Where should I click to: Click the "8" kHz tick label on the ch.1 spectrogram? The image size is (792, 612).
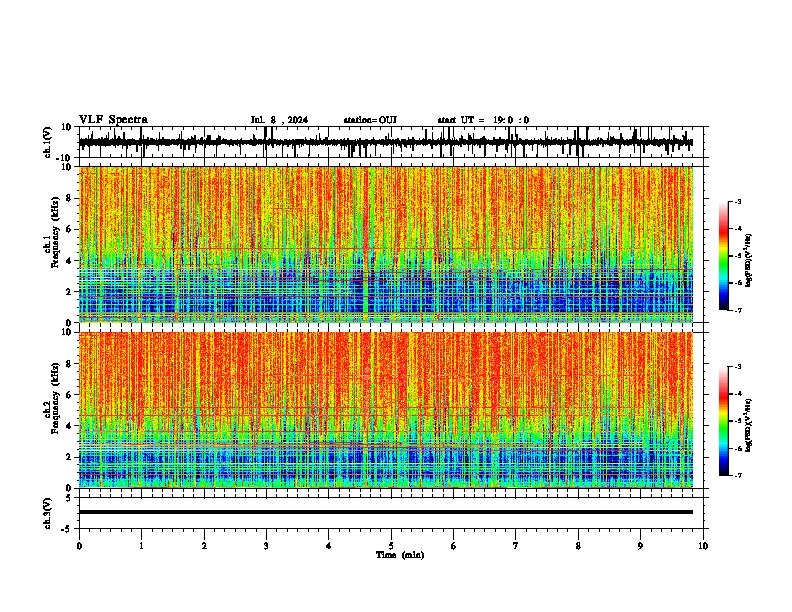69,198
